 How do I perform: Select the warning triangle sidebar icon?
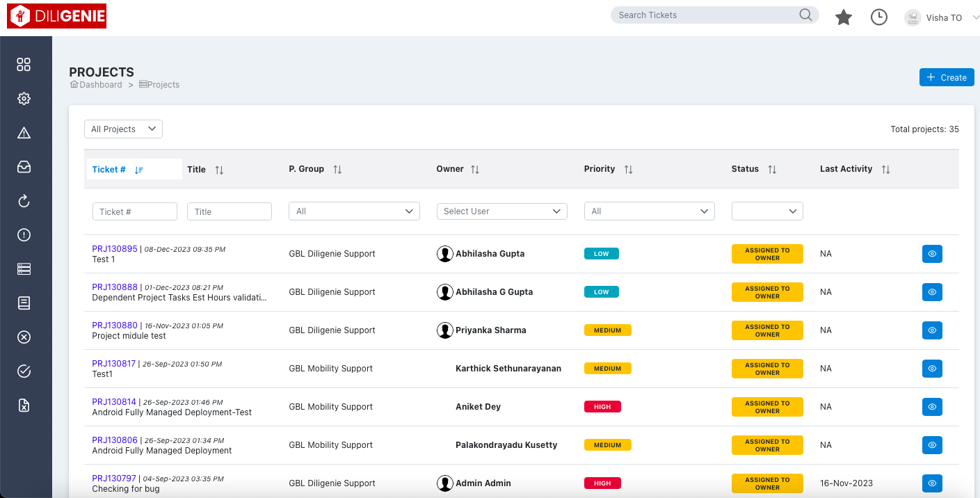(24, 132)
